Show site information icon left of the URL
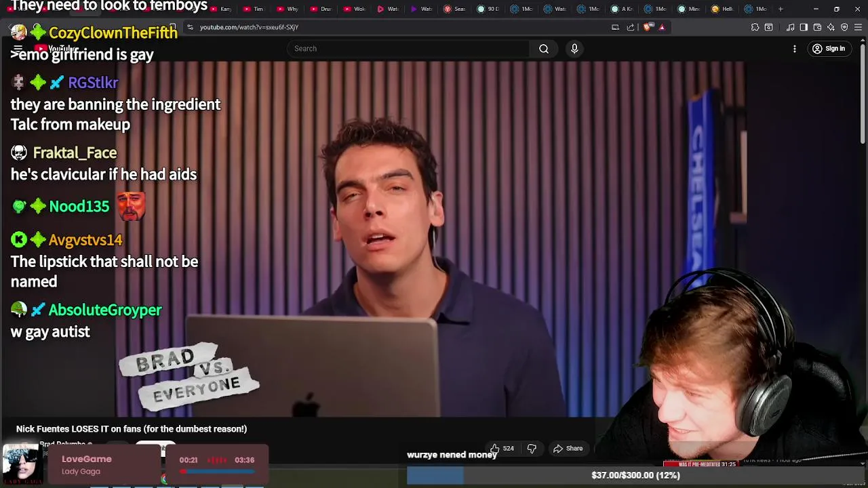The width and height of the screenshot is (868, 488). [190, 27]
